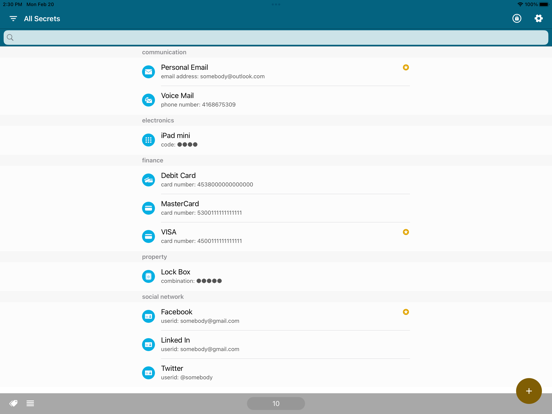Click MasterCard card icon

148,208
